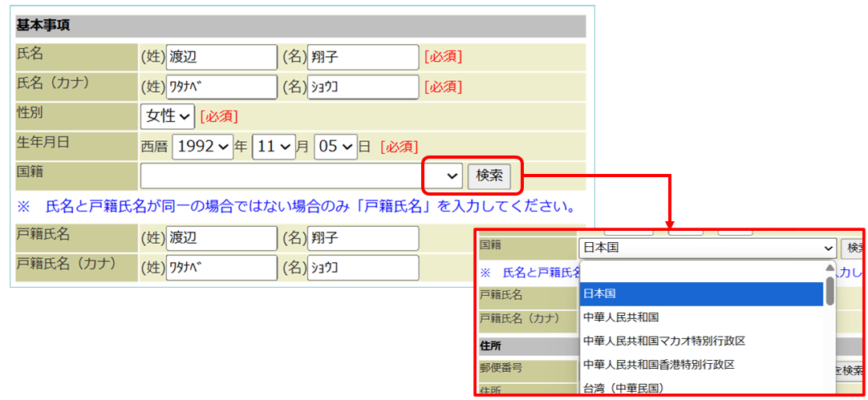Click the 戸籍氏名 given name field

[363, 238]
